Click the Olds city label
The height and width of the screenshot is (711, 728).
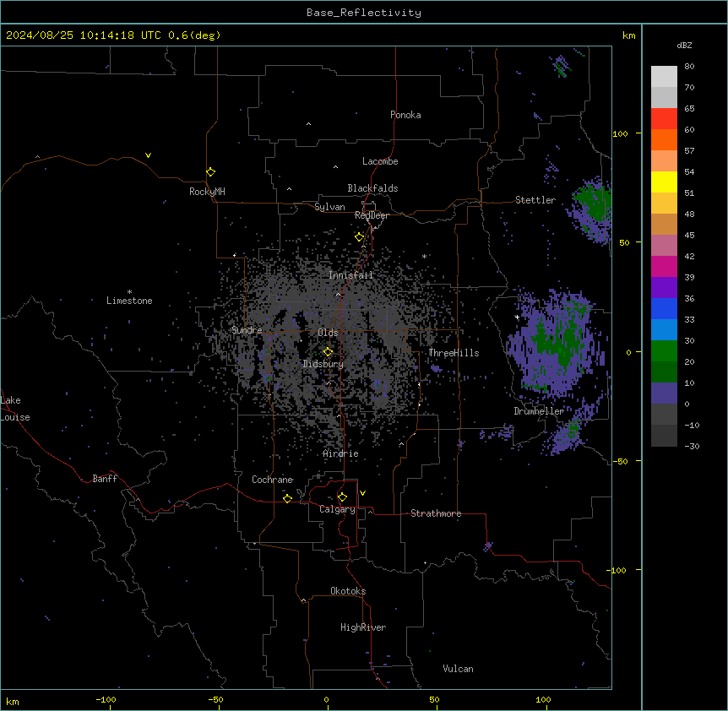328,333
